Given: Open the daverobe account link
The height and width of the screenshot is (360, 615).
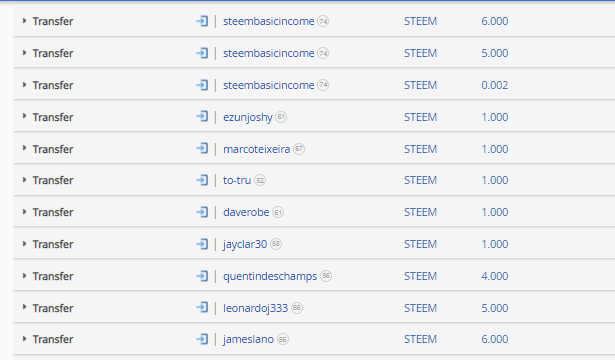Looking at the screenshot, I should point(246,212).
